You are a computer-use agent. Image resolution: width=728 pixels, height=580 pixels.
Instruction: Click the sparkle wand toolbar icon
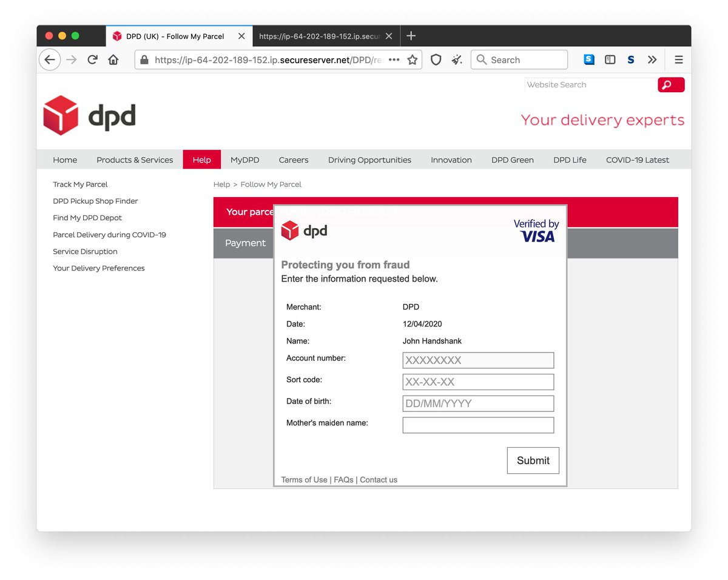click(x=457, y=59)
